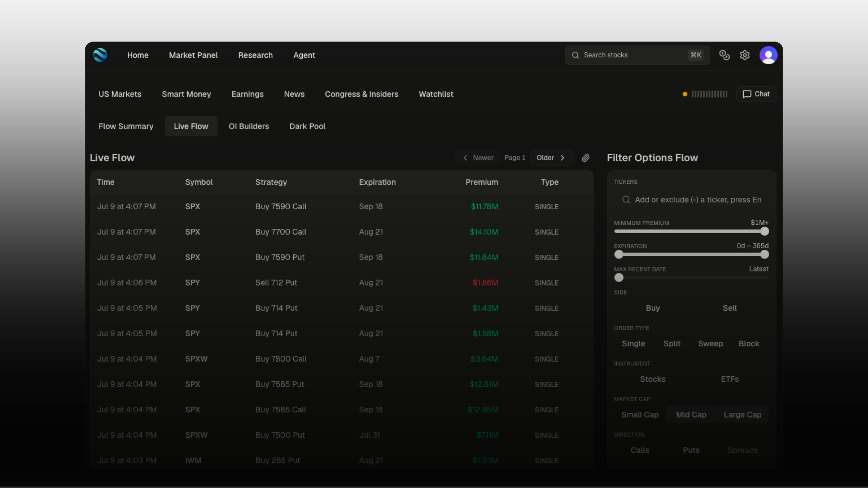Viewport: 868px width, 488px height.
Task: Toggle the Buy side filter
Action: (x=653, y=308)
